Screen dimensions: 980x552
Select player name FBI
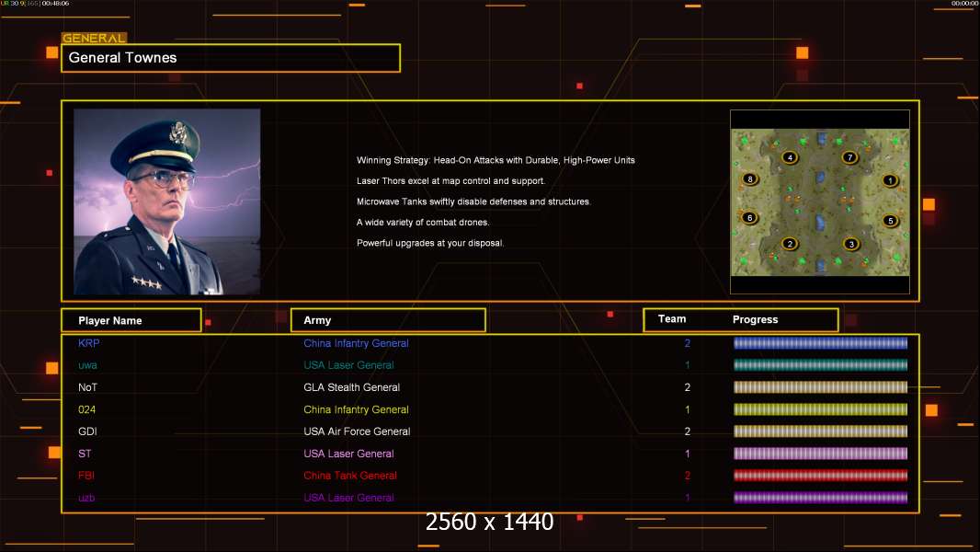coord(86,476)
